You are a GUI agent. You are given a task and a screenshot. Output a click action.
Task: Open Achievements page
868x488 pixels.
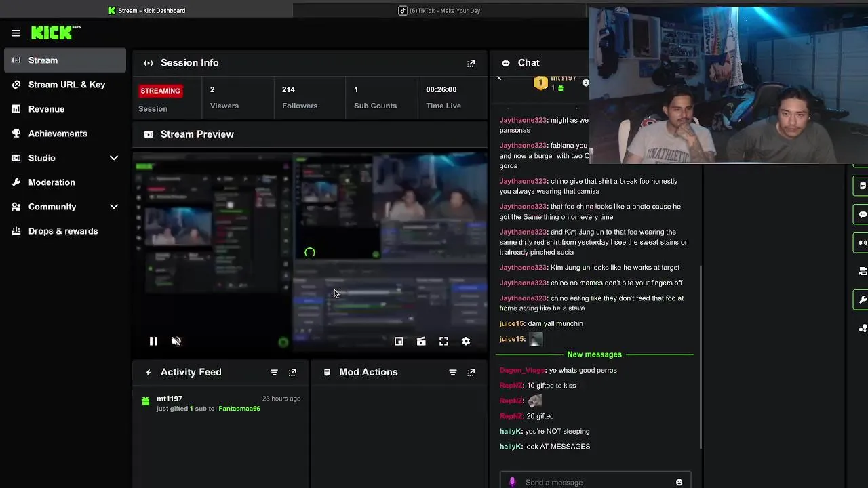[x=65, y=134]
